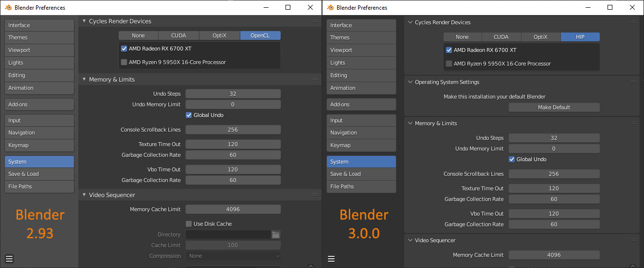This screenshot has width=644, height=268.
Task: Select None device tab in 2.93
Action: [139, 35]
